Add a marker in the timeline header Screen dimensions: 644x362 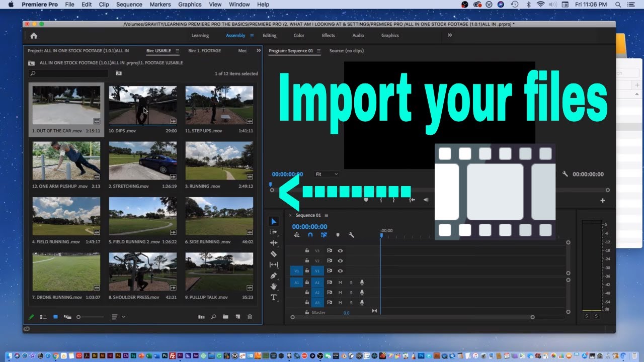pyautogui.click(x=338, y=235)
